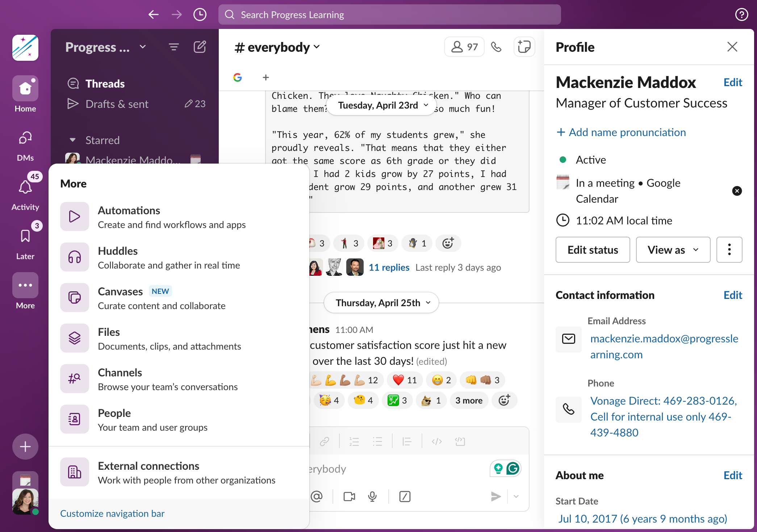Image resolution: width=757 pixels, height=532 pixels.
Task: Insert link via composer link icon
Action: tap(325, 442)
